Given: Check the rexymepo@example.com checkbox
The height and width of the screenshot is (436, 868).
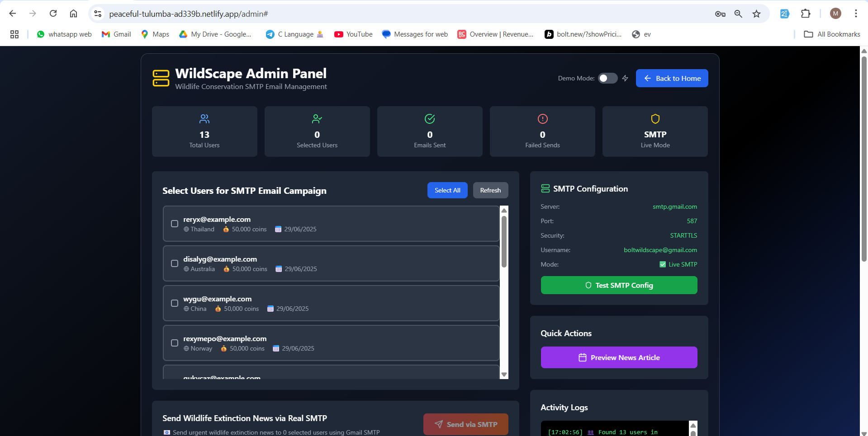Looking at the screenshot, I should click(x=175, y=343).
